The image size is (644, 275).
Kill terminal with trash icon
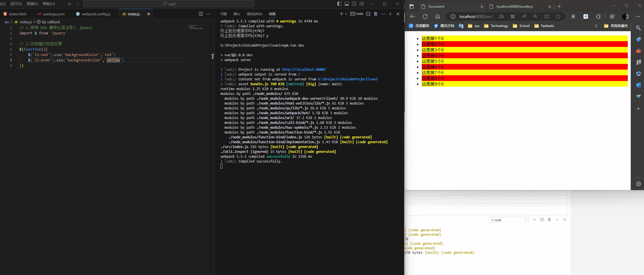pyautogui.click(x=375, y=14)
